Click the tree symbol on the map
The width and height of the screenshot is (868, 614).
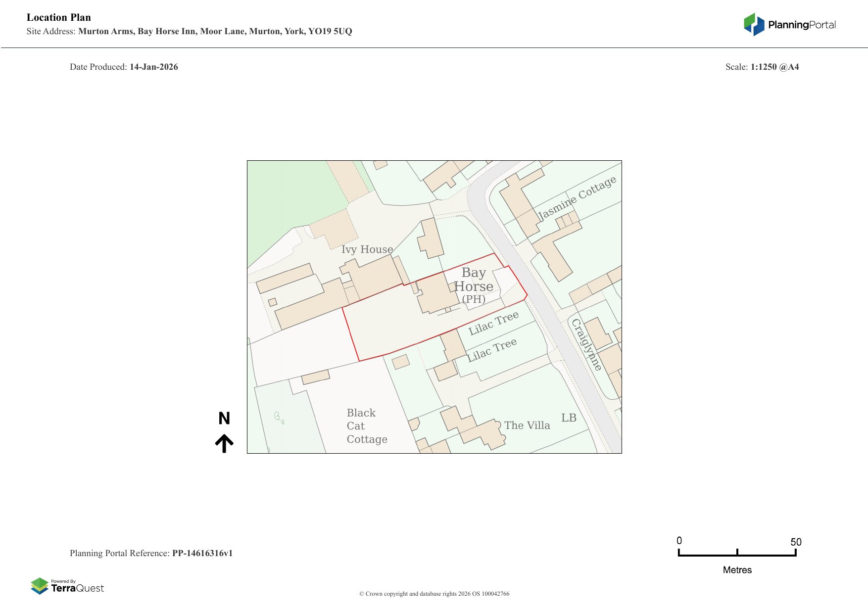tap(279, 418)
